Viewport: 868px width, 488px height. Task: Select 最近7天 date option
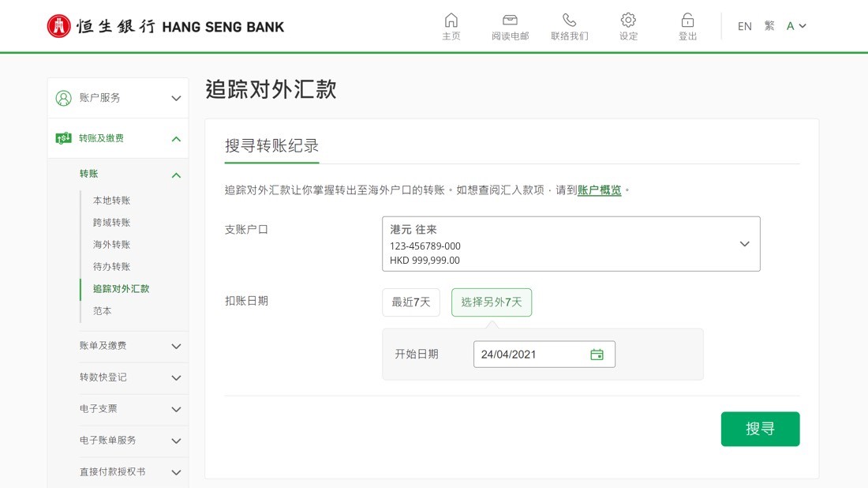click(411, 302)
